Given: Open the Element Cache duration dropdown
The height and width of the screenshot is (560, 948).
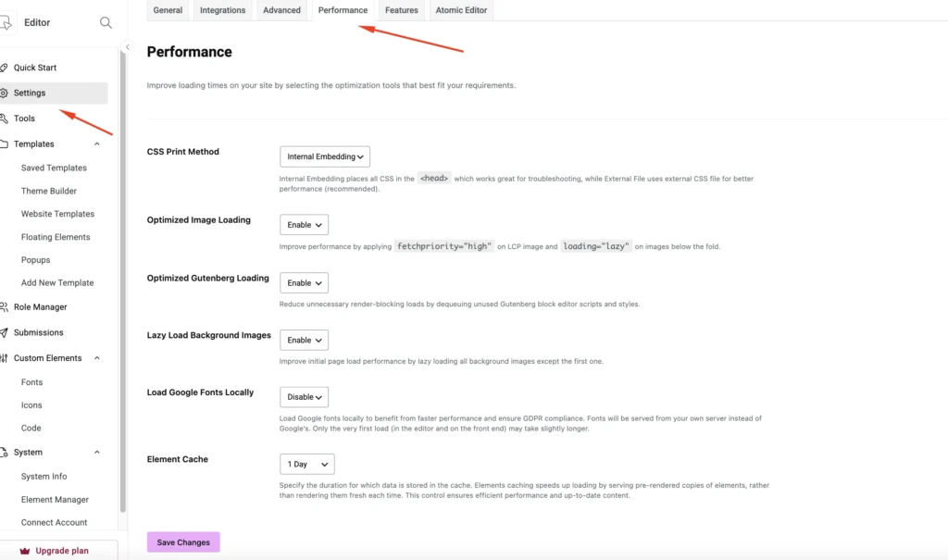Looking at the screenshot, I should tap(307, 465).
